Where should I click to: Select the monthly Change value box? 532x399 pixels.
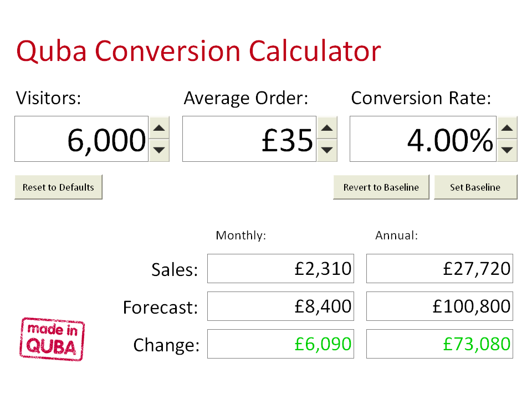(280, 344)
